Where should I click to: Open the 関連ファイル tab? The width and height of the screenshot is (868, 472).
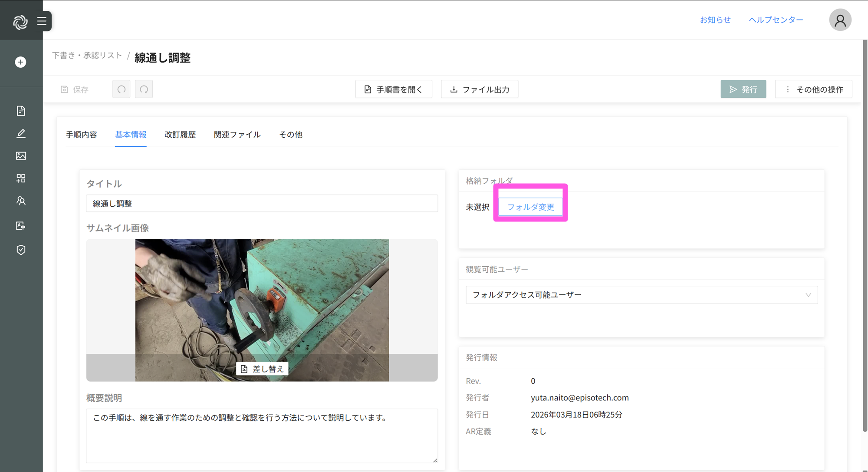tap(237, 135)
